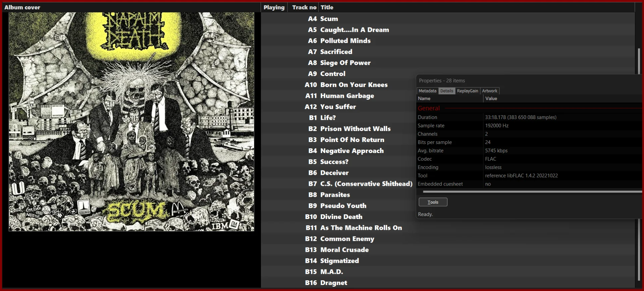Click the Bits per sample row
Screen dimensions: 644x291
(529, 142)
